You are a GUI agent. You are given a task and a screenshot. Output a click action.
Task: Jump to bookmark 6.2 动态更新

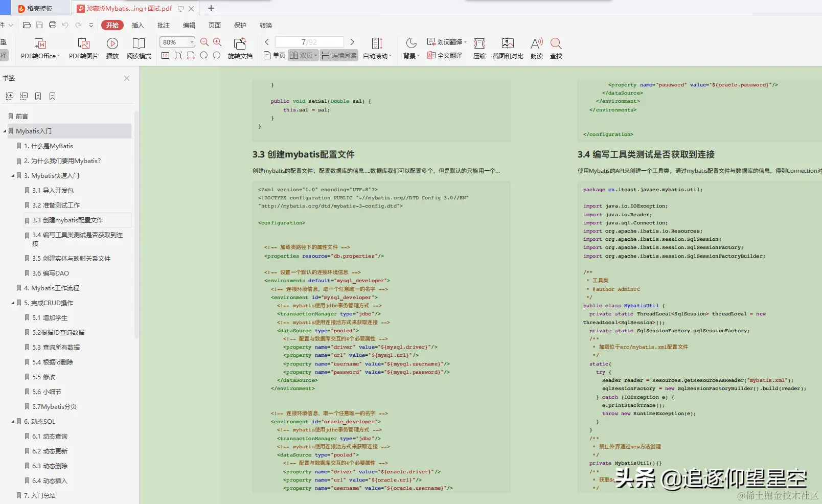50,451
